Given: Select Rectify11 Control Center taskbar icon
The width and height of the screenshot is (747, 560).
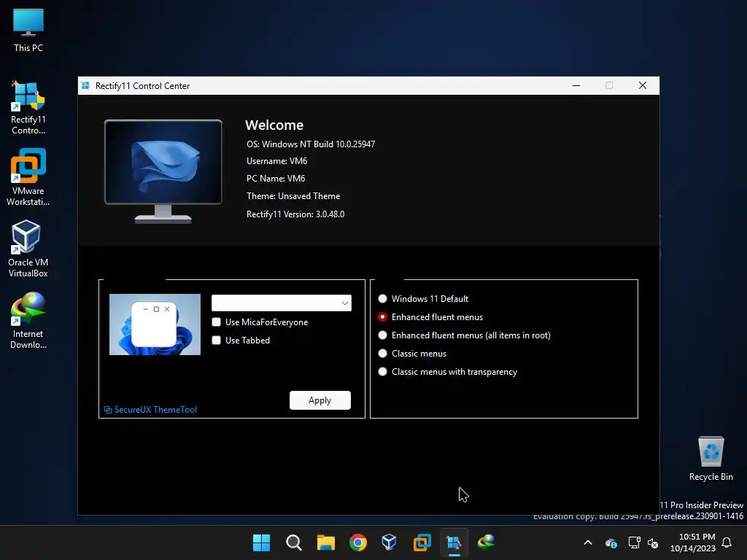Looking at the screenshot, I should tap(454, 542).
